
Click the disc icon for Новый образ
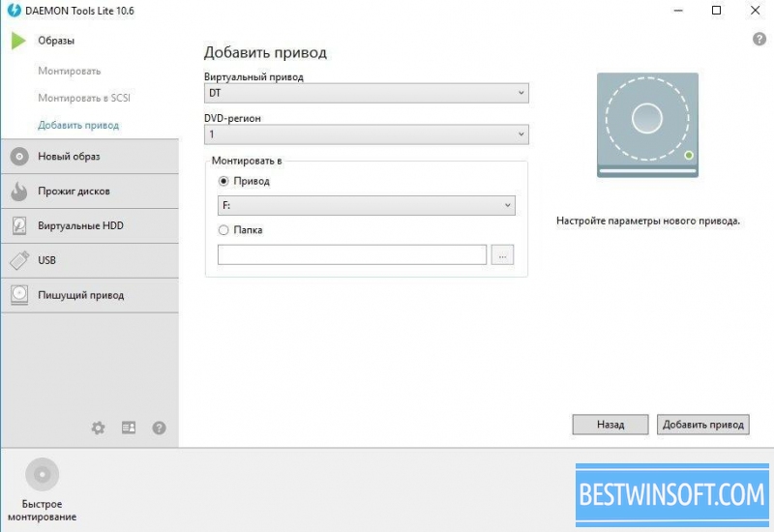point(19,157)
